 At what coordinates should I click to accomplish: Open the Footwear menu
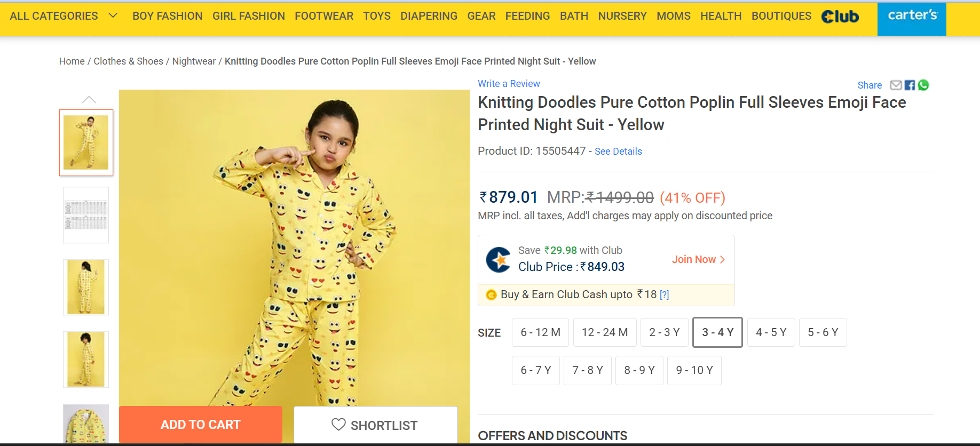pos(324,16)
